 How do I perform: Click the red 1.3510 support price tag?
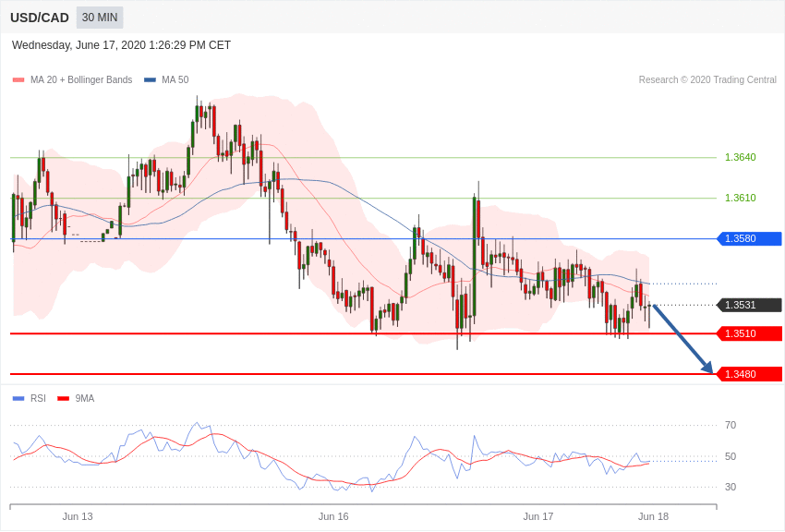[x=750, y=333]
